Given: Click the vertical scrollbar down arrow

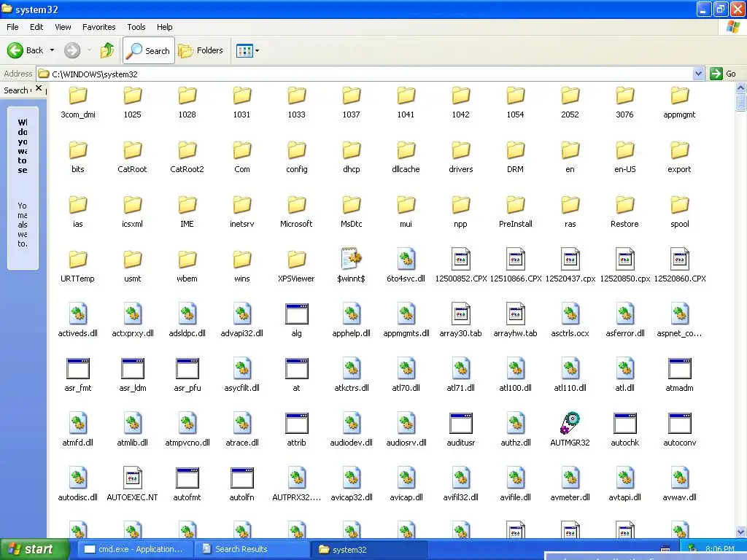Looking at the screenshot, I should tap(740, 532).
